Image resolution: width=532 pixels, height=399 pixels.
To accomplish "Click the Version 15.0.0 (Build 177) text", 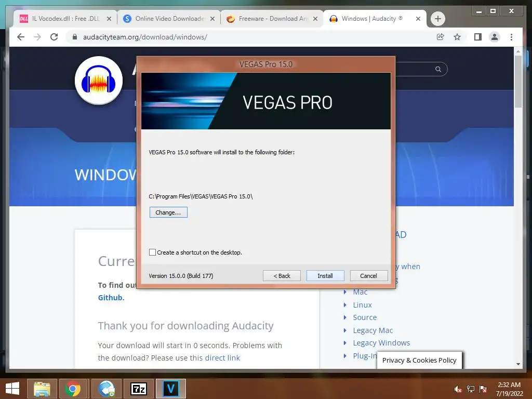I will pyautogui.click(x=181, y=276).
